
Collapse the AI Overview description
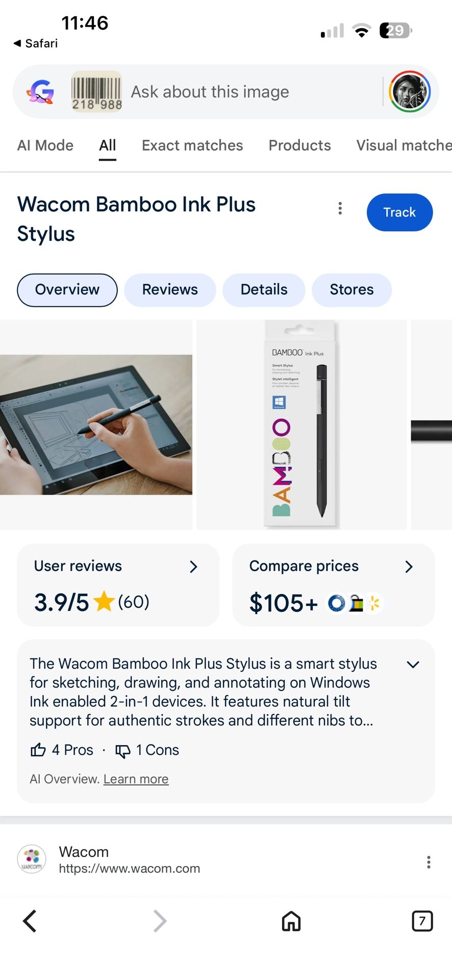[x=413, y=664]
